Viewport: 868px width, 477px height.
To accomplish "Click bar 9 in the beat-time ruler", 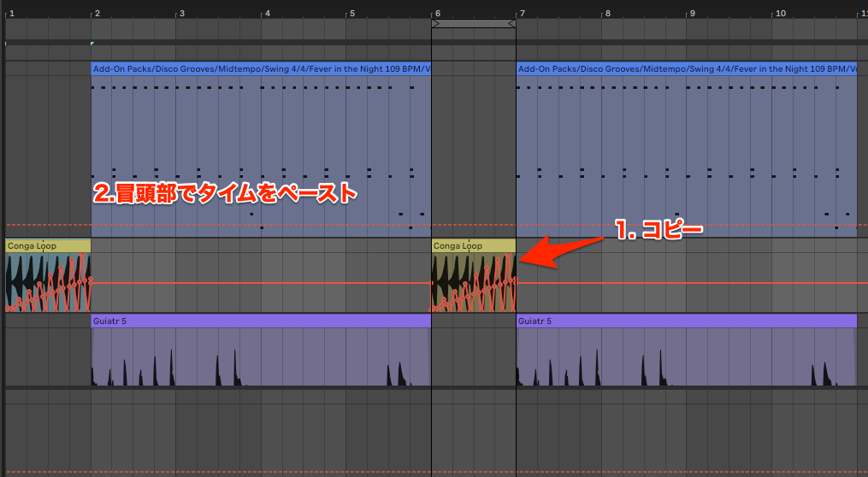I will point(691,13).
